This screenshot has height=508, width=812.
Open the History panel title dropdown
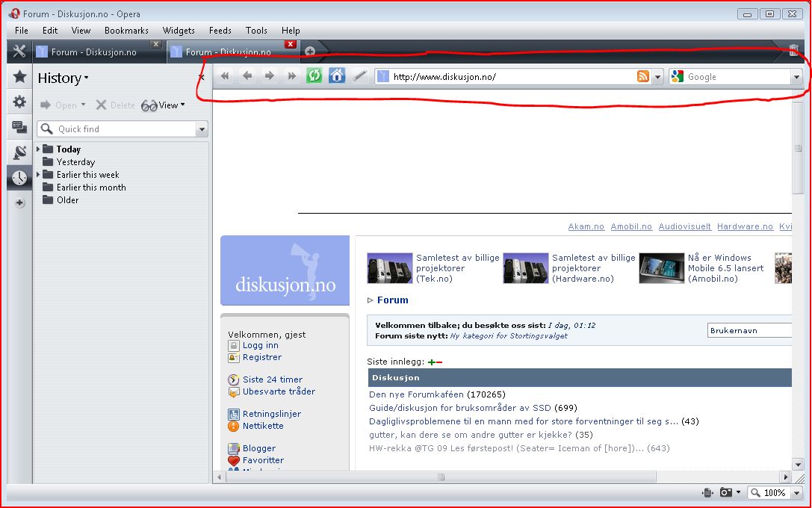63,78
